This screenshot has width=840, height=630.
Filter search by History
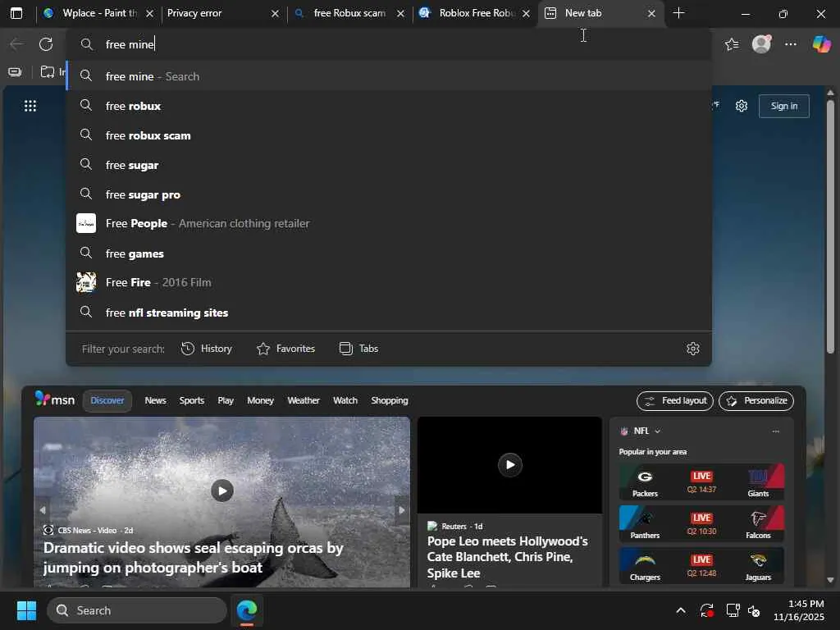coord(206,349)
